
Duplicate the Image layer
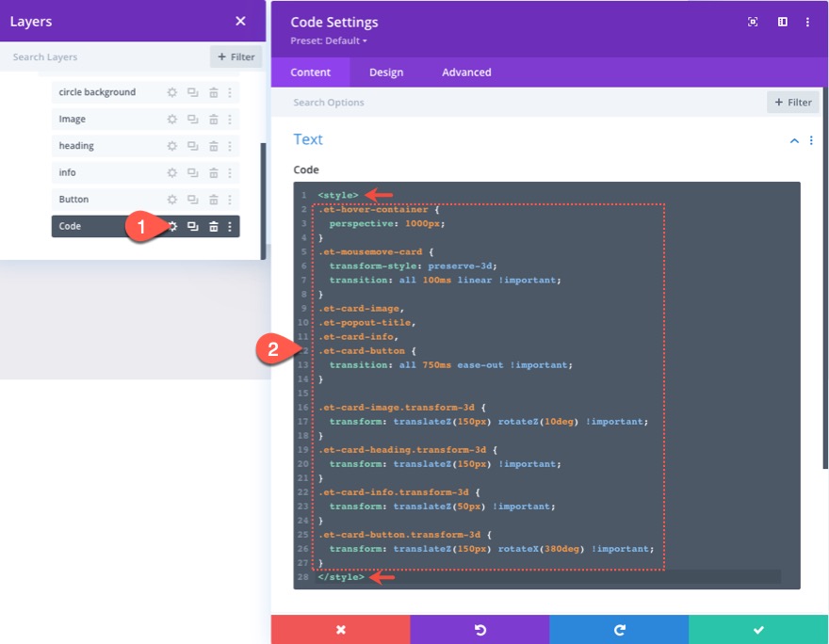click(x=192, y=120)
